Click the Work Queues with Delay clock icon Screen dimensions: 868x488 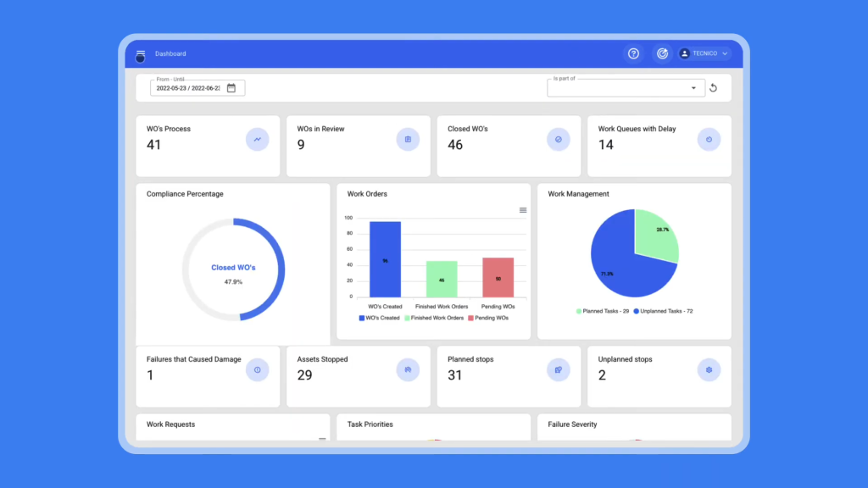[x=709, y=139]
